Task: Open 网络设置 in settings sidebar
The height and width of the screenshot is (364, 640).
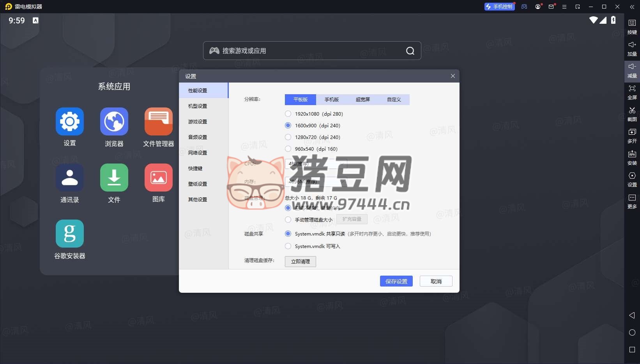Action: 198,153
